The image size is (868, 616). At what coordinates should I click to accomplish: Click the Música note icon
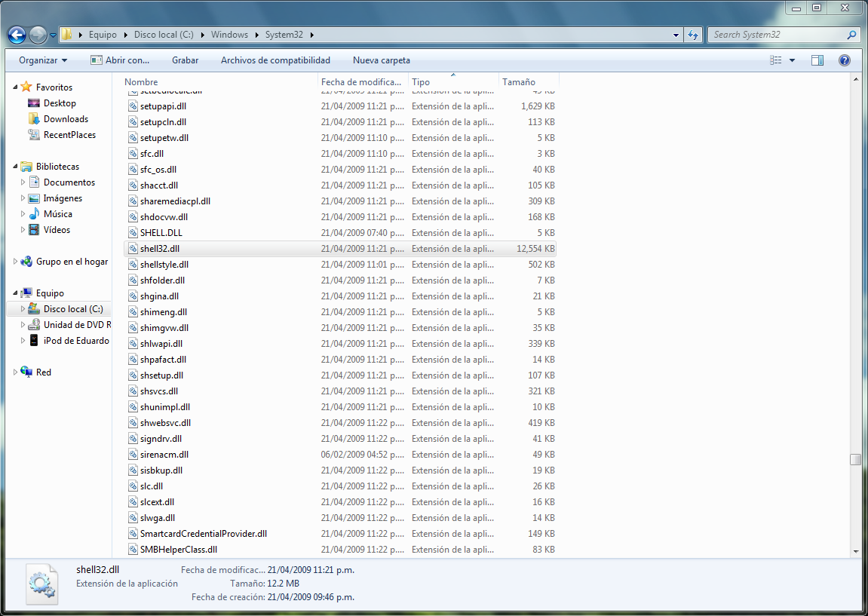(34, 213)
